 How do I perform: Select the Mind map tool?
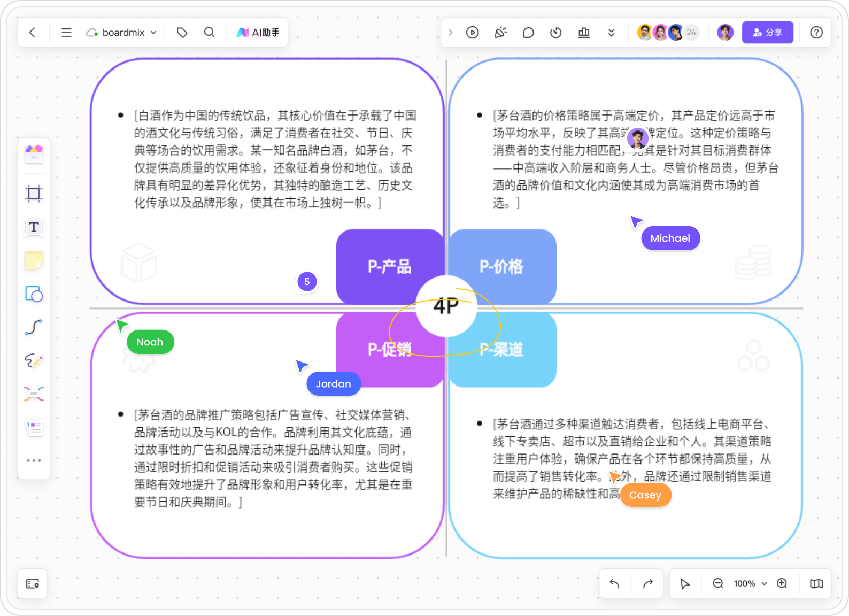(34, 394)
